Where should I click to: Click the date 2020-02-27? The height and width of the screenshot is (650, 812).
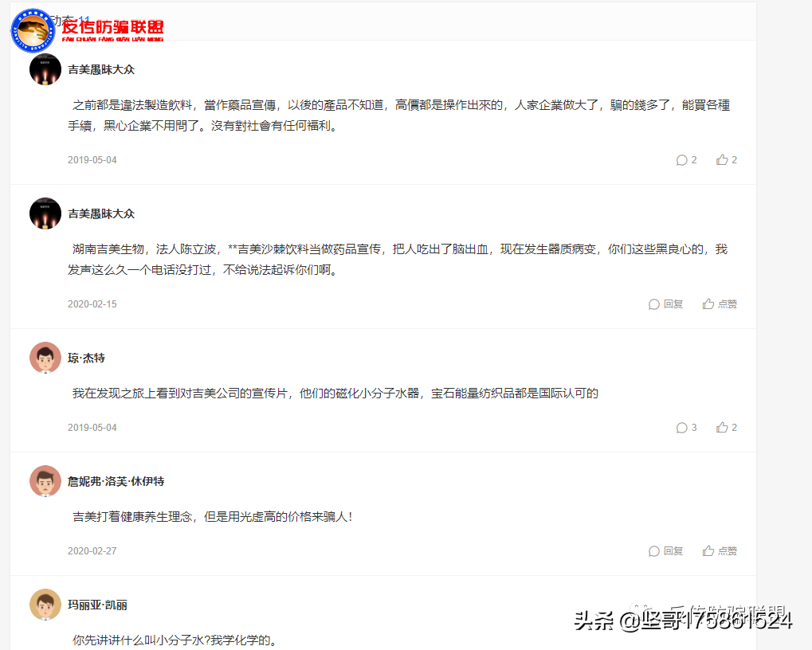pos(92,551)
